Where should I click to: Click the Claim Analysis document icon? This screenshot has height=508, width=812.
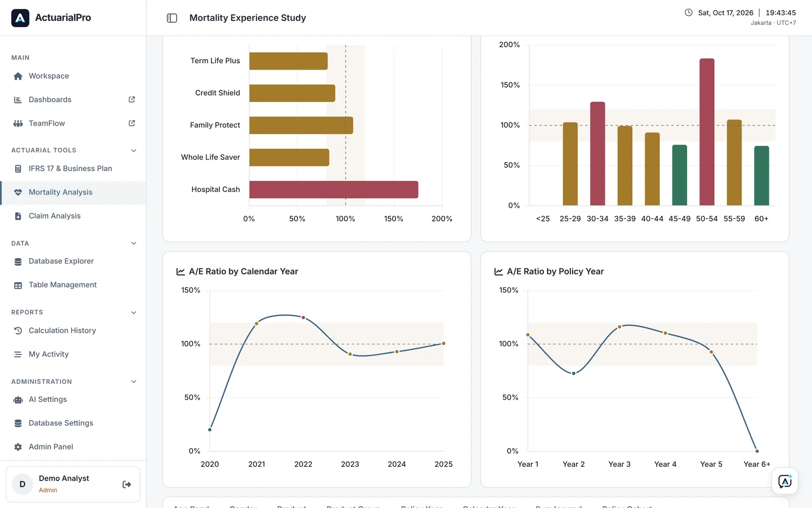tap(18, 216)
